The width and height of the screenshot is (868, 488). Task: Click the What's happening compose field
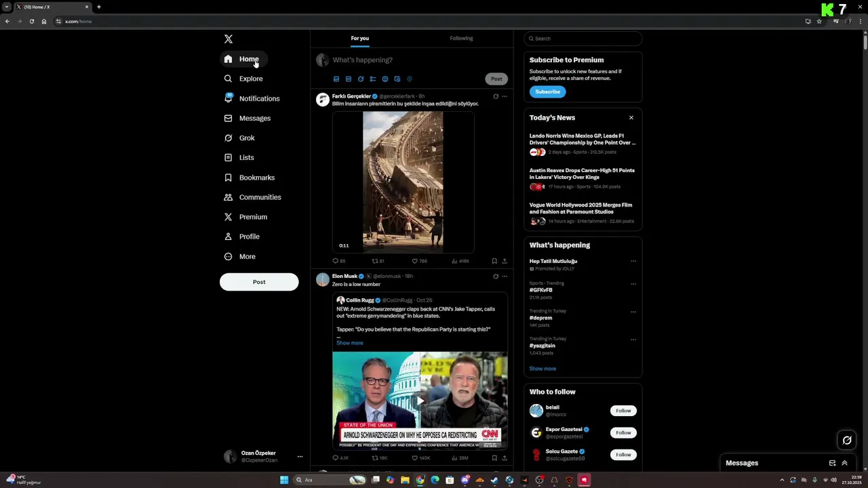coord(420,60)
